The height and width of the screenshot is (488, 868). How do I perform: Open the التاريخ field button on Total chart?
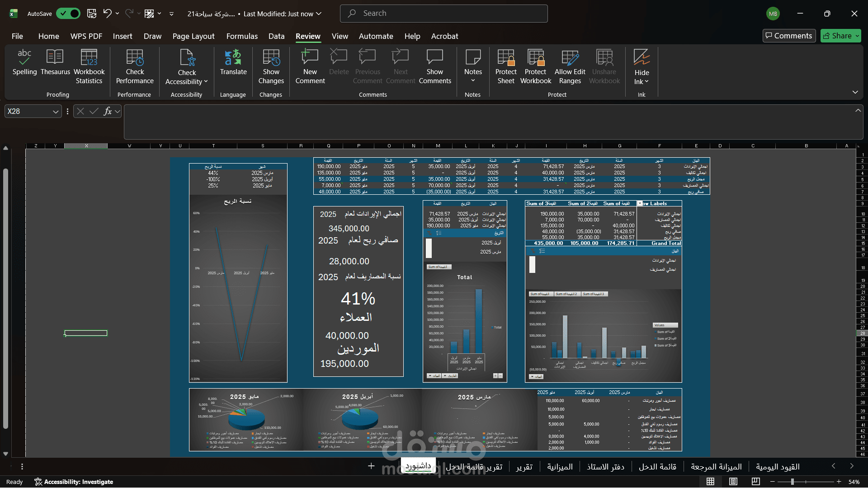click(450, 375)
